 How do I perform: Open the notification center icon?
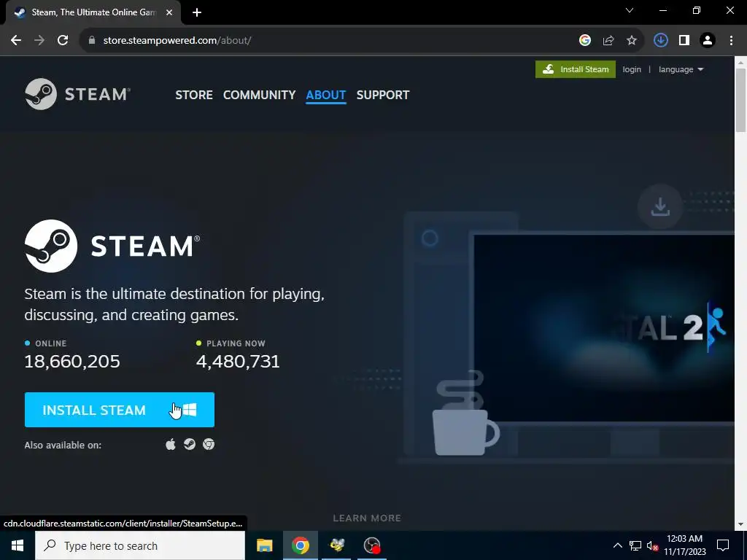click(723, 545)
